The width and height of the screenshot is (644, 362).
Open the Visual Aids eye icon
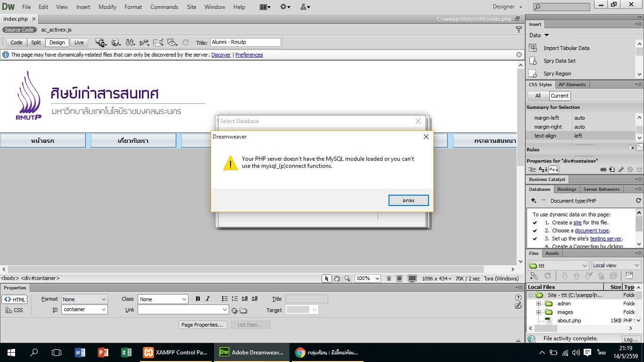(x=172, y=42)
